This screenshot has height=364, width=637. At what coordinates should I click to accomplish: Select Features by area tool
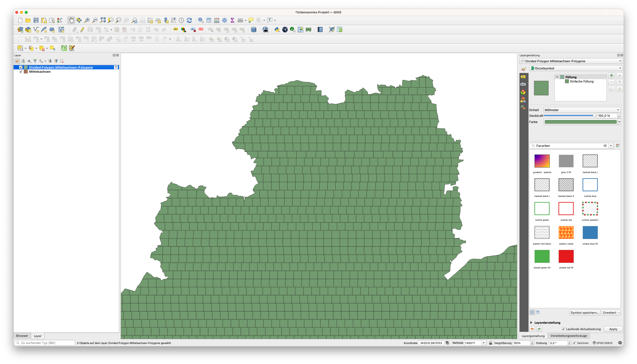point(20,48)
